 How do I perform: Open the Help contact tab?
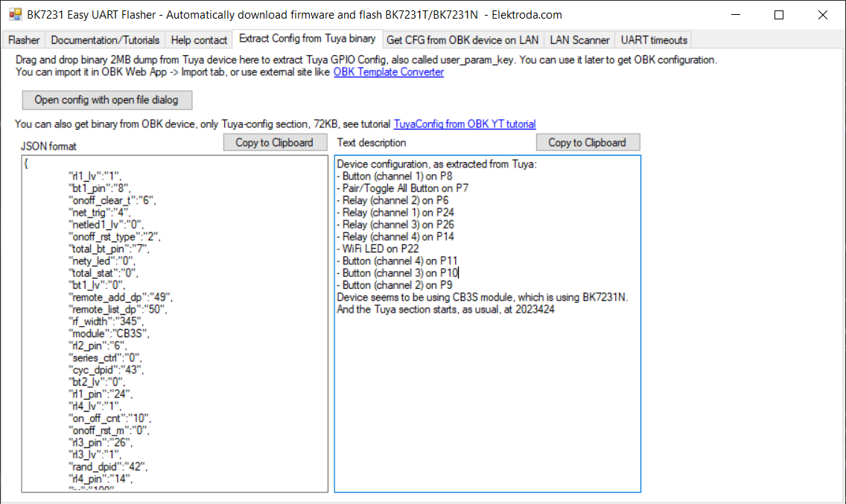click(199, 40)
